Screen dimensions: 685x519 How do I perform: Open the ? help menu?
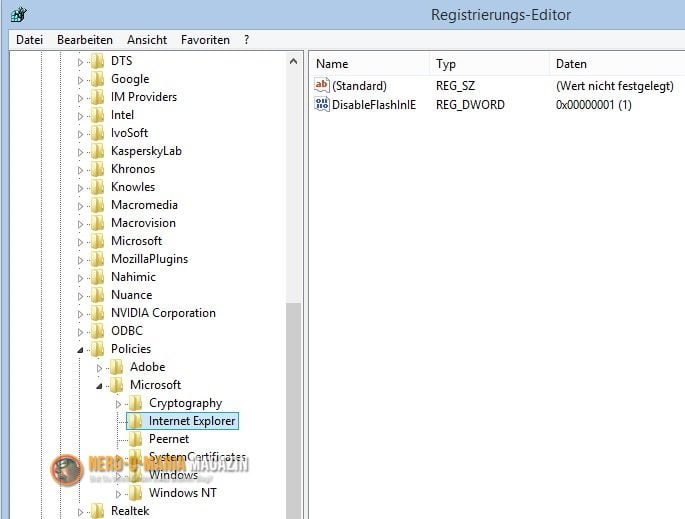(246, 40)
